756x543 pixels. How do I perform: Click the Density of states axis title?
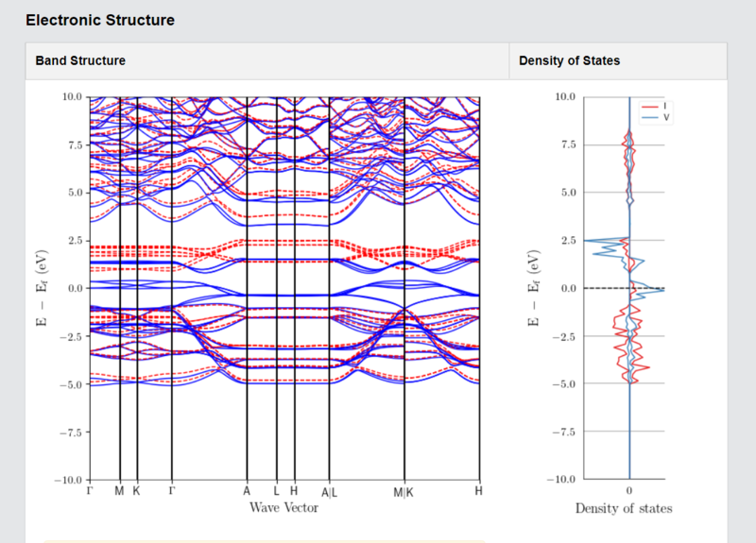tap(624, 509)
